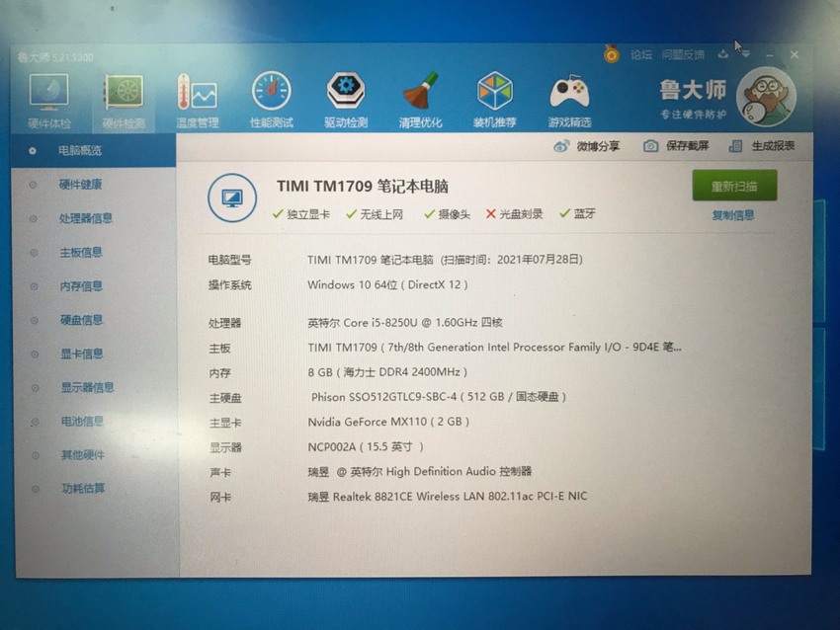Click the circled computer icon beside the heading

[232, 198]
